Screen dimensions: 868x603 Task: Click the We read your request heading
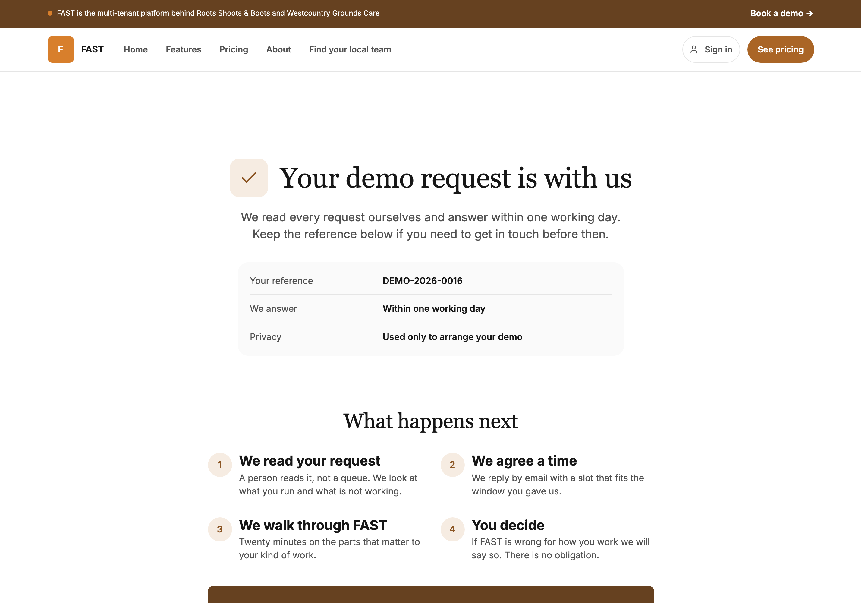click(309, 461)
